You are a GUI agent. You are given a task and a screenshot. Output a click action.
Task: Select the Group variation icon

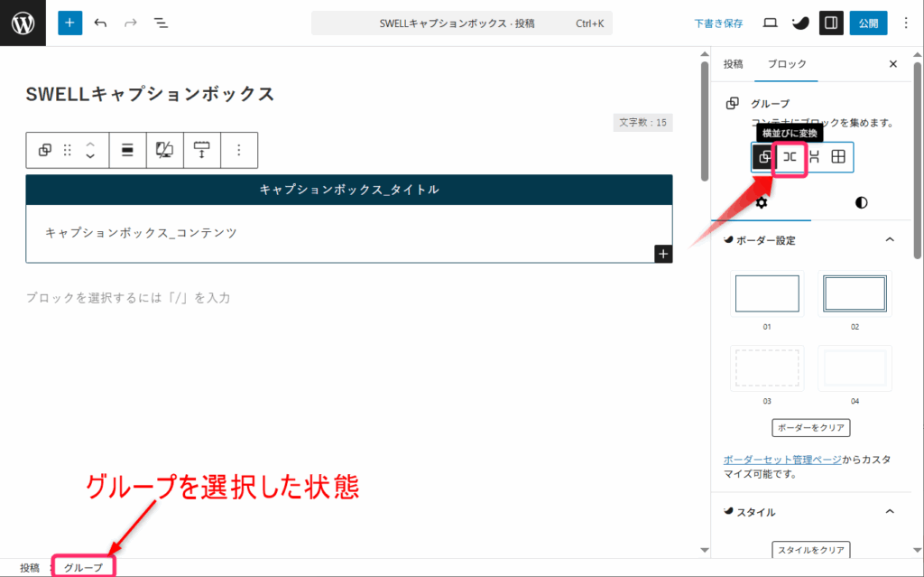point(764,157)
